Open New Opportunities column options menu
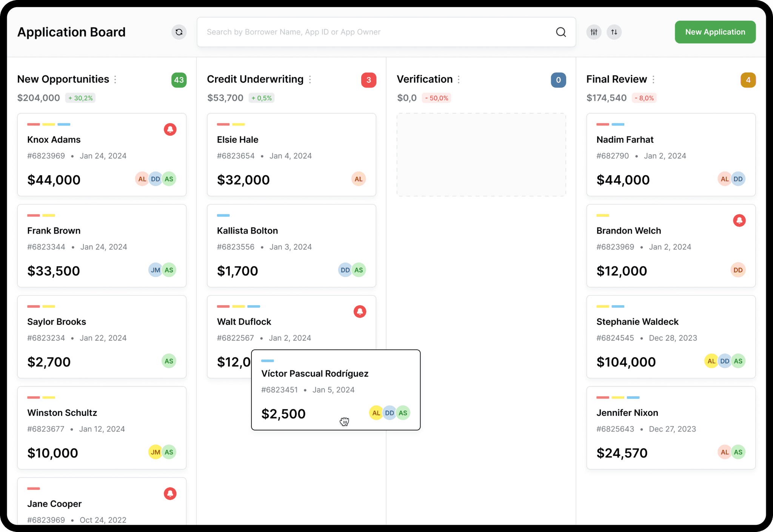 click(x=115, y=79)
